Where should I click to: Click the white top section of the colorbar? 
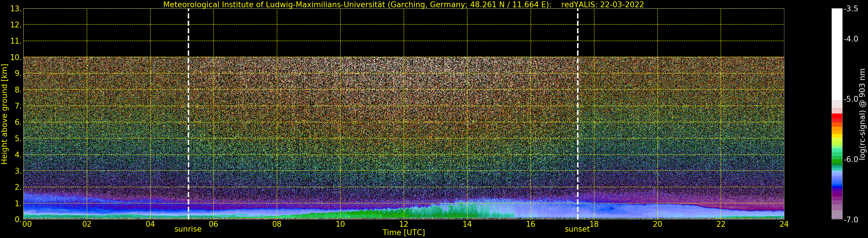pos(837,54)
